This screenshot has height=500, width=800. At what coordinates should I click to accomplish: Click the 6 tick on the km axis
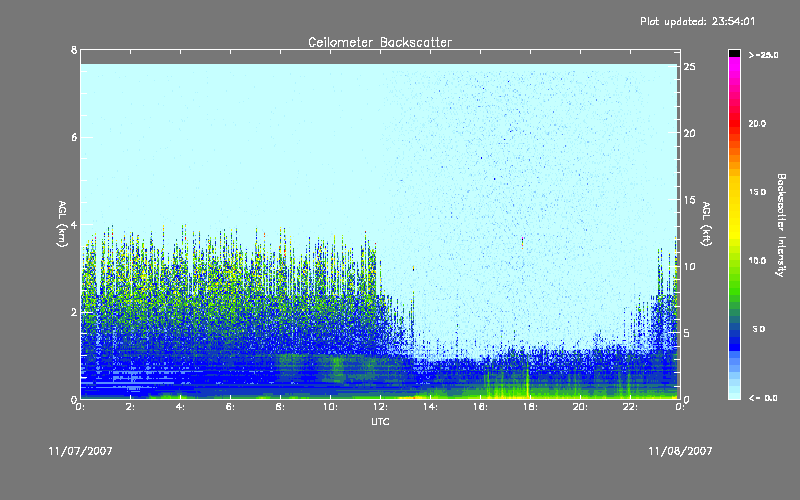click(74, 137)
